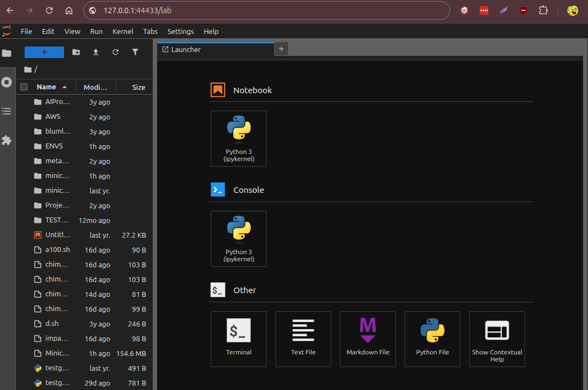The width and height of the screenshot is (588, 390).
Task: Open the Settings menu
Action: point(180,32)
